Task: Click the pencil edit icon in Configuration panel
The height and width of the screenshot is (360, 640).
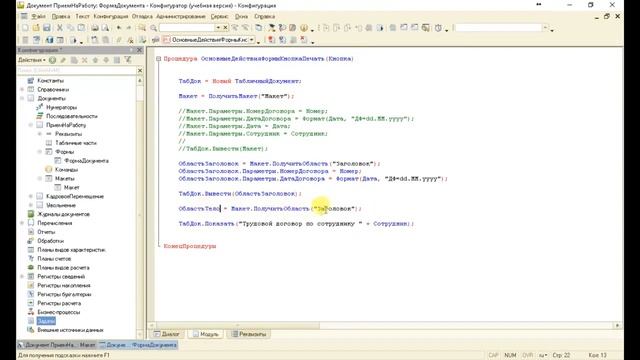Action: click(63, 60)
